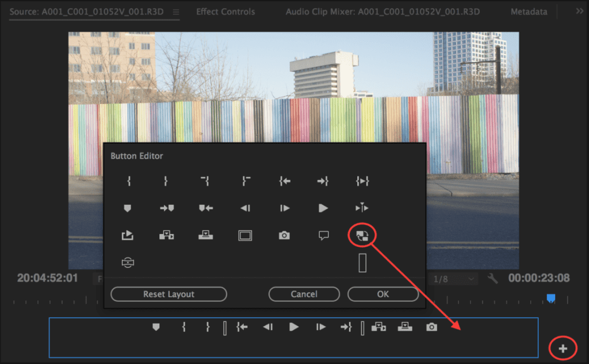This screenshot has height=364, width=589.
Task: Select Mark In icon in Button Editor
Action: [129, 182]
